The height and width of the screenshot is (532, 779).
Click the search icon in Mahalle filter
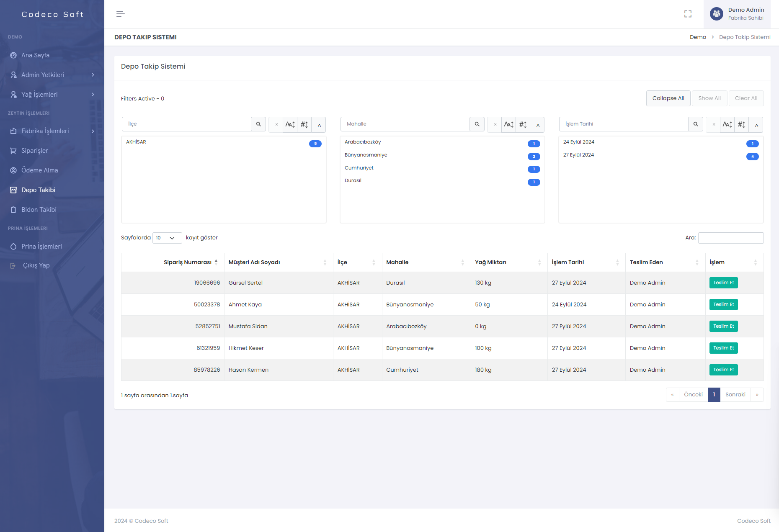coord(477,124)
